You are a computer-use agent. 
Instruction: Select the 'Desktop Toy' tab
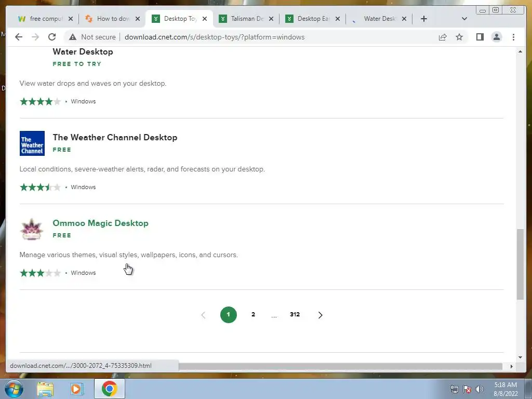[179, 19]
